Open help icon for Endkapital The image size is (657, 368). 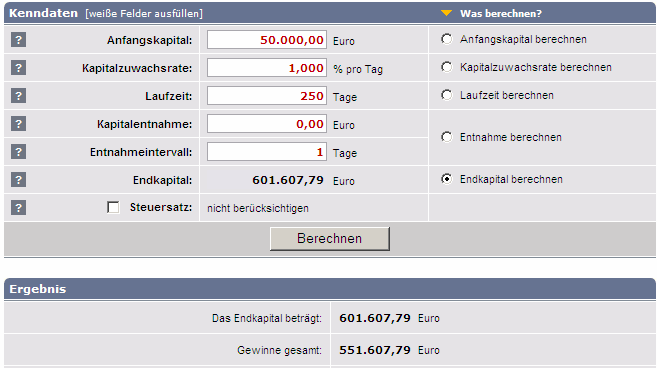18,180
